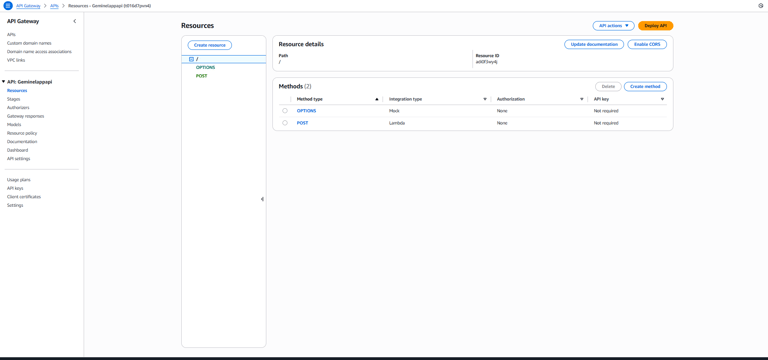Viewport: 768px width, 360px height.
Task: Sort by Integration type column arrow
Action: 485,99
